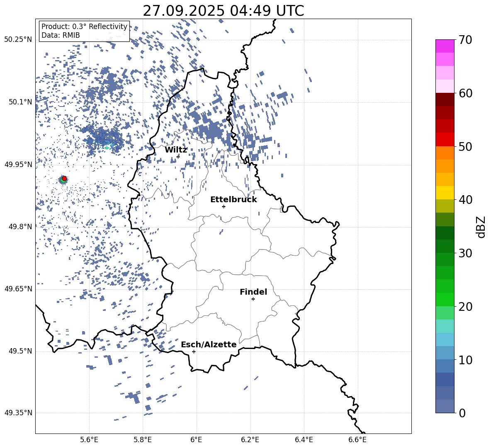
Task: Pick the bright green swatch above 20
Action: coord(445,299)
